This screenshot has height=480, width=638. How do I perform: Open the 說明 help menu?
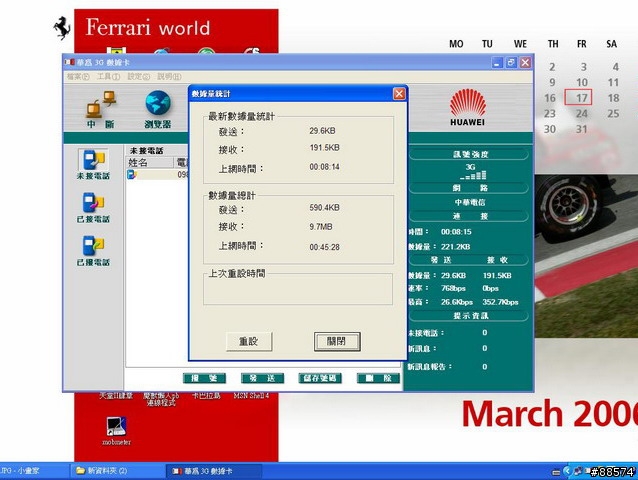click(x=169, y=76)
